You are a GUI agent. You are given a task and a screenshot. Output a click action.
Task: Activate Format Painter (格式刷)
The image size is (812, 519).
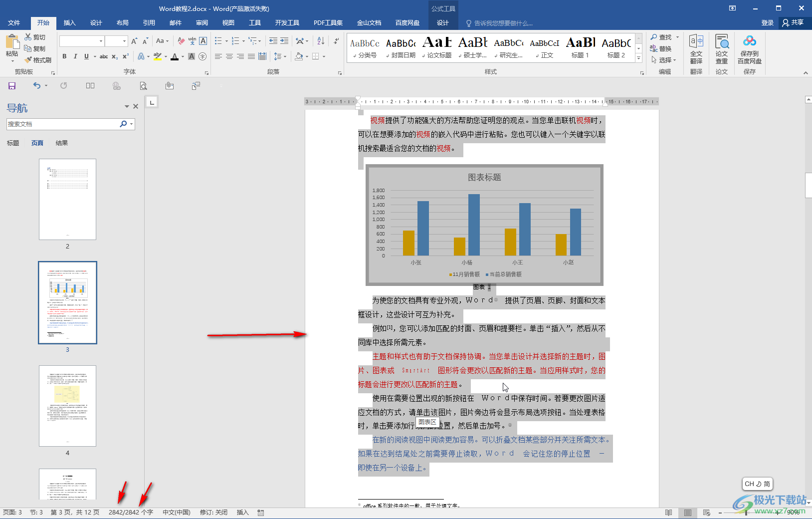point(38,60)
